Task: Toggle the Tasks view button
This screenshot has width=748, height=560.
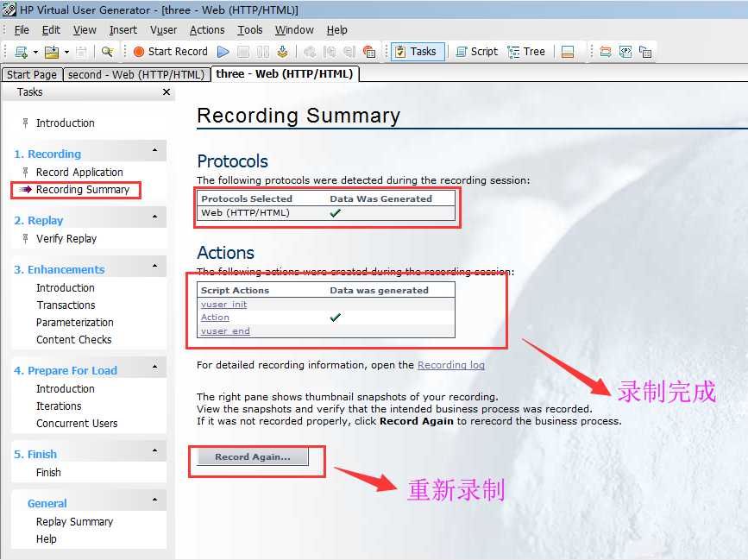Action: click(x=418, y=52)
